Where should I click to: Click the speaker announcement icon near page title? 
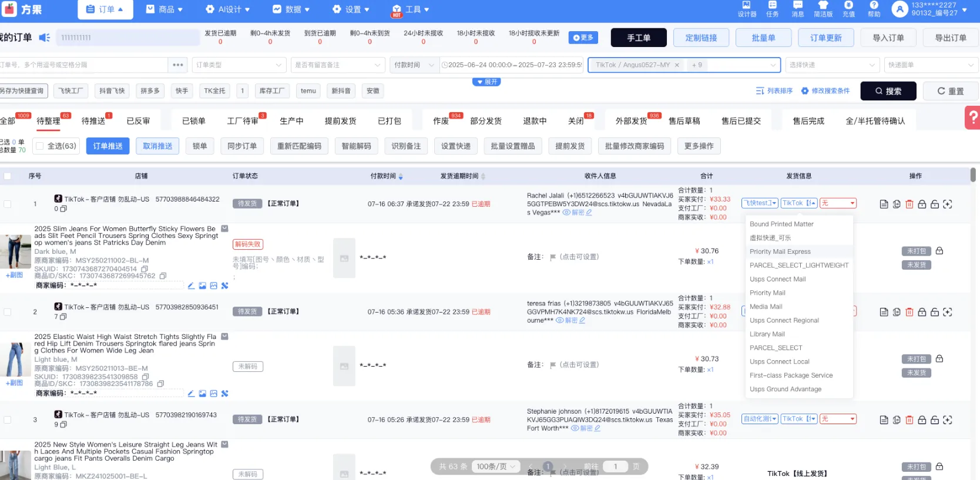pyautogui.click(x=44, y=38)
